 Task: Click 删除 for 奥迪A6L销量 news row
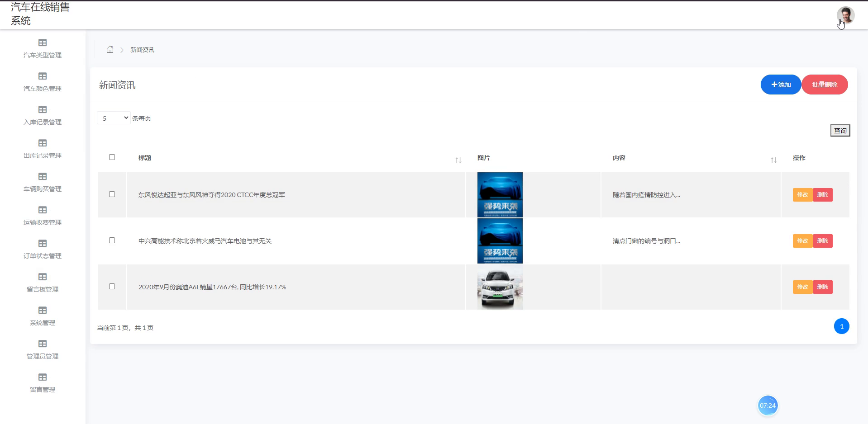click(822, 287)
